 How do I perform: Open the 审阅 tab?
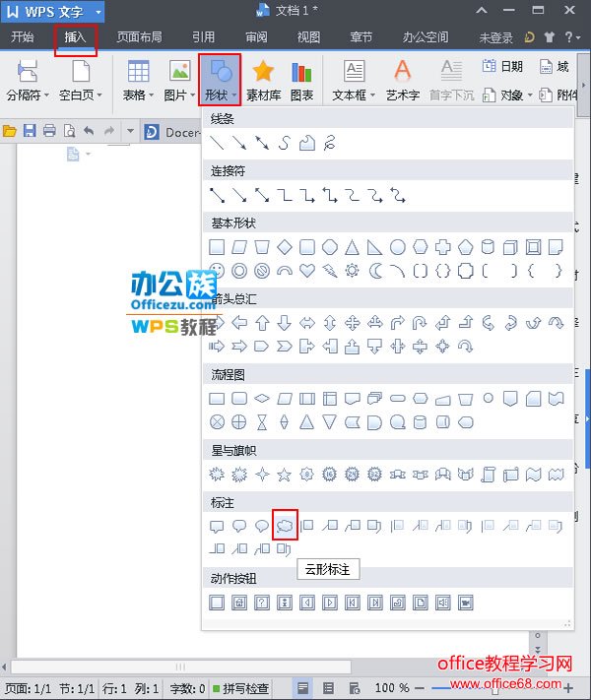(256, 37)
